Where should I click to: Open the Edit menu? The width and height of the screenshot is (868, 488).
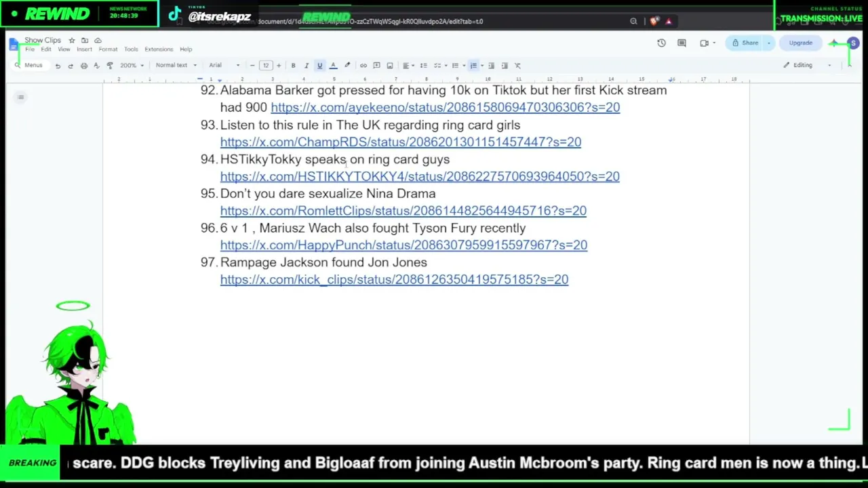[x=46, y=49]
